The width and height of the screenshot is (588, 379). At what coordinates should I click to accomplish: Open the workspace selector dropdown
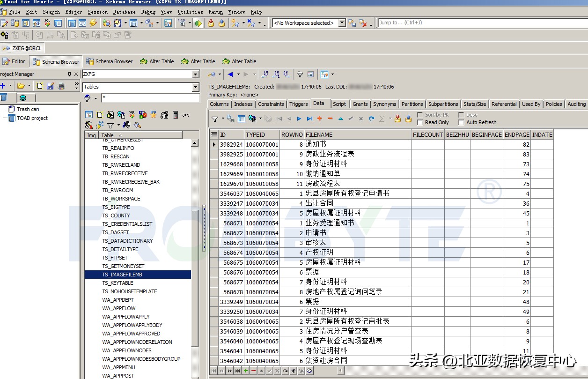(342, 22)
